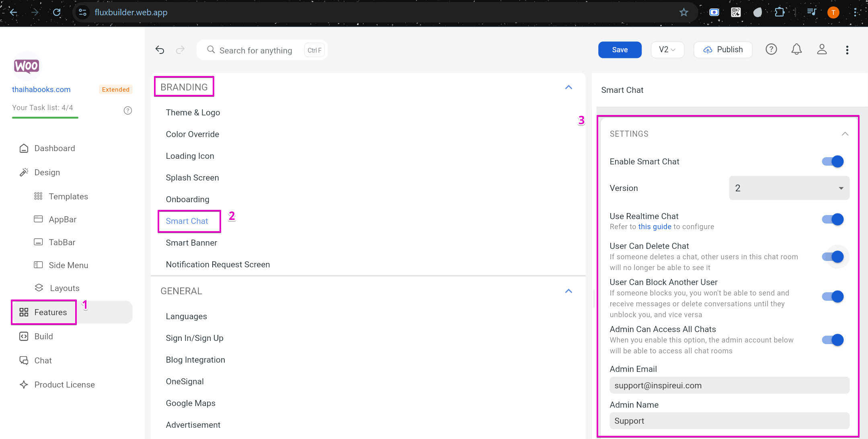Turn off Admin Can Access All Chats
868x439 pixels.
(x=833, y=340)
